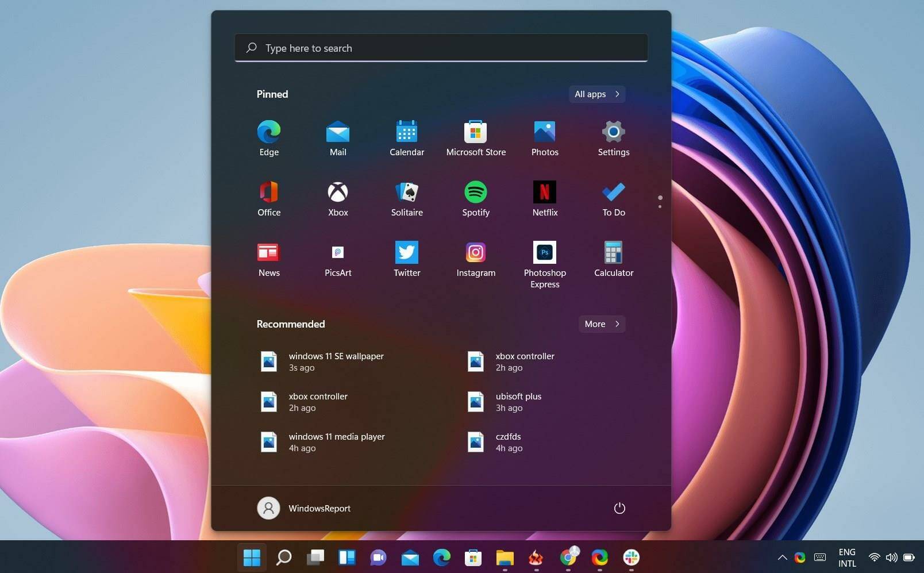Open Slack from the taskbar
924x573 pixels.
(630, 557)
